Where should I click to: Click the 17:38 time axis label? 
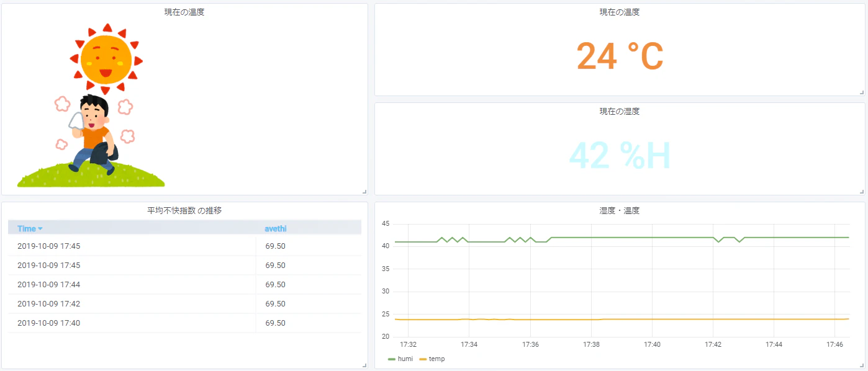[x=591, y=344]
